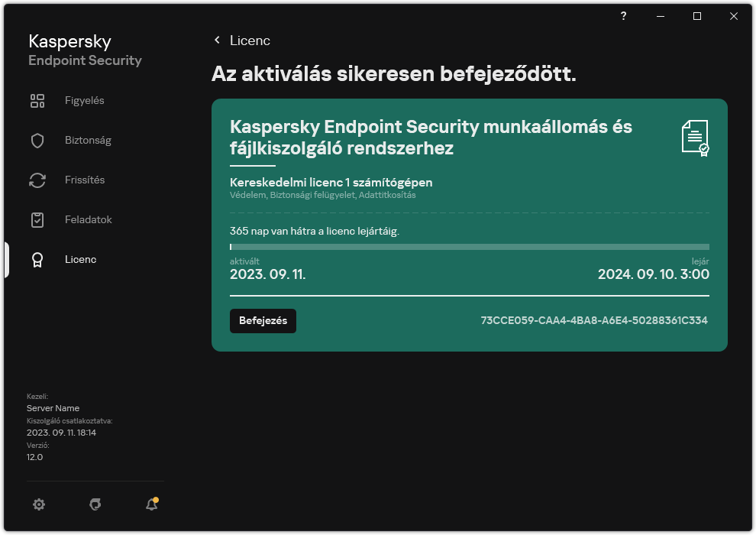
Task: Select the Licenc medal icon
Action: (x=37, y=259)
